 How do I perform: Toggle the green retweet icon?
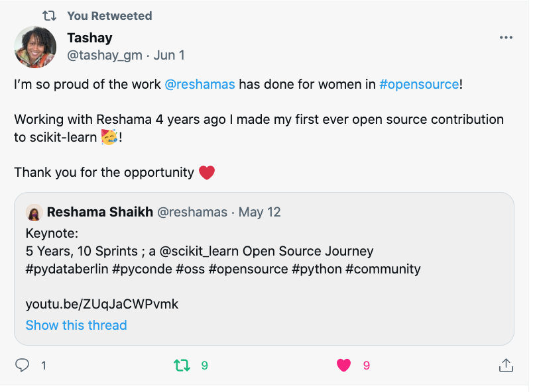181,365
